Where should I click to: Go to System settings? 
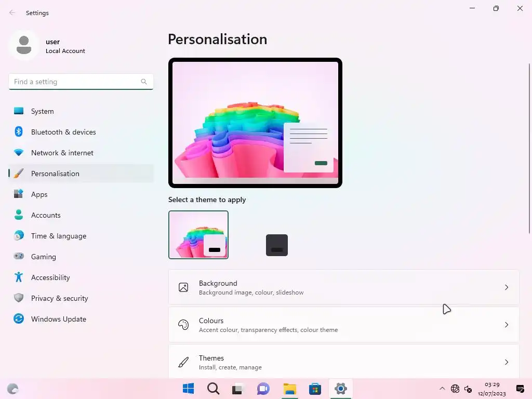(x=81, y=111)
